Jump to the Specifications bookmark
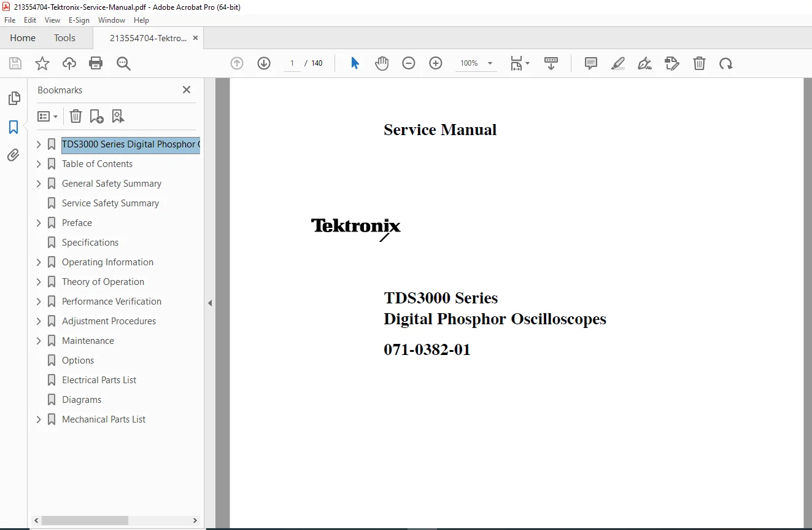Viewport: 812px width, 530px height. [x=90, y=243]
